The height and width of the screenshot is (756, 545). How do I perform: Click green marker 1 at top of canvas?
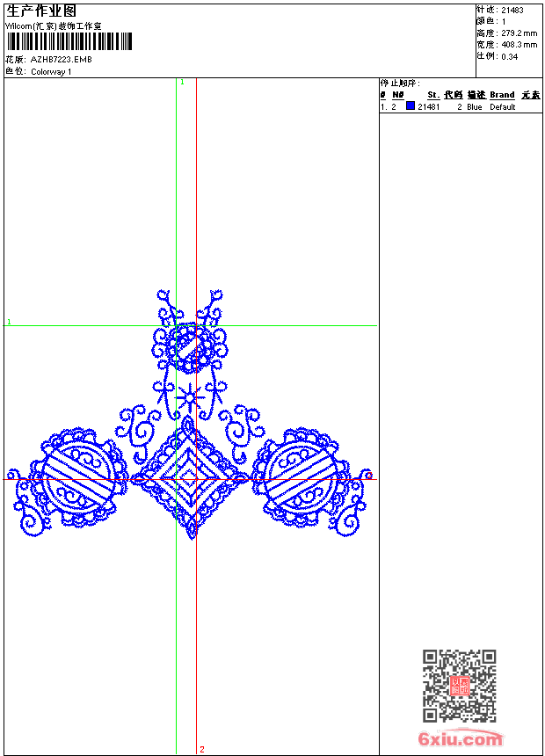coord(182,82)
